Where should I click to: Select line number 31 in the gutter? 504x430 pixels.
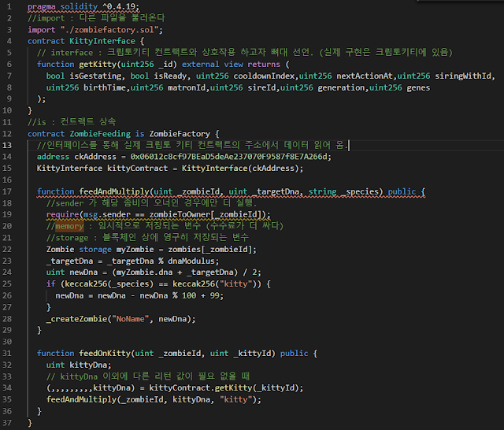tap(7, 353)
